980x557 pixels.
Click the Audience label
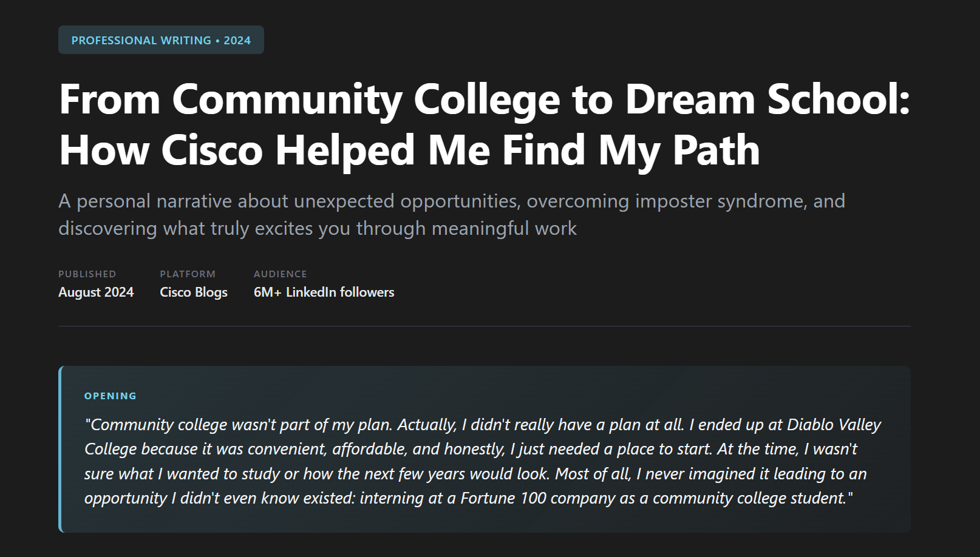281,274
